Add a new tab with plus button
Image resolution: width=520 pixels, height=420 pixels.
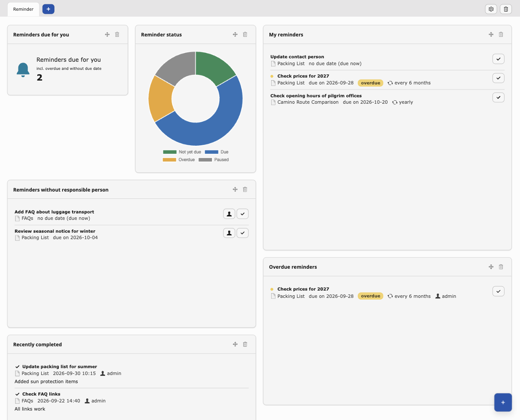48,9
